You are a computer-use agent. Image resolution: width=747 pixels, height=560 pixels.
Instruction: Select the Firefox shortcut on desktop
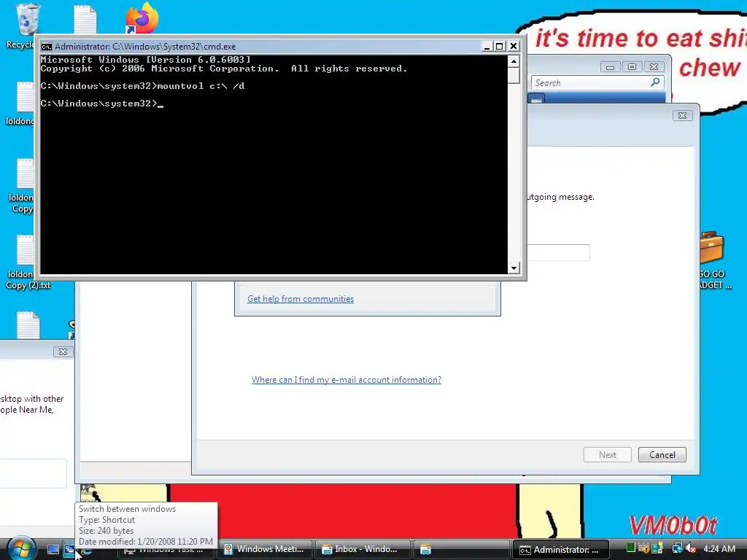click(142, 18)
